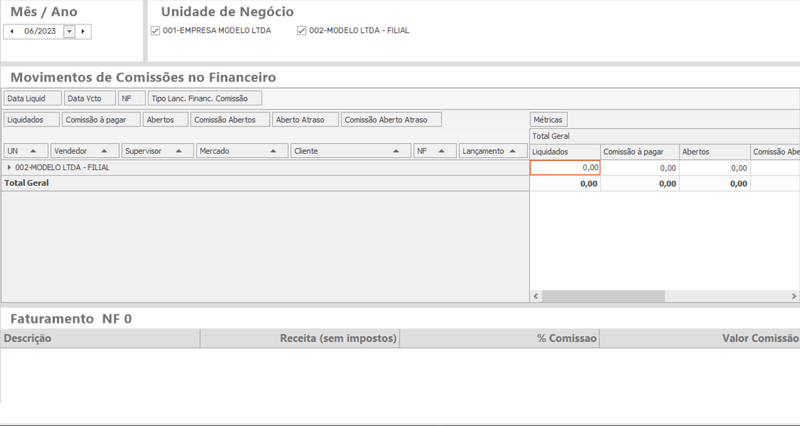800x426 pixels.
Task: Click the Liquidados column header
Action: point(565,152)
